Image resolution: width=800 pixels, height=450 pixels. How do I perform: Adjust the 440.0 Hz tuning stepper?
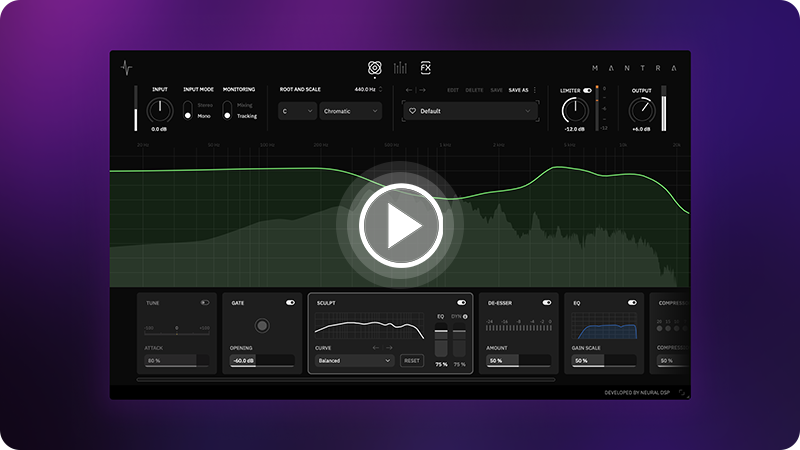coord(380,89)
